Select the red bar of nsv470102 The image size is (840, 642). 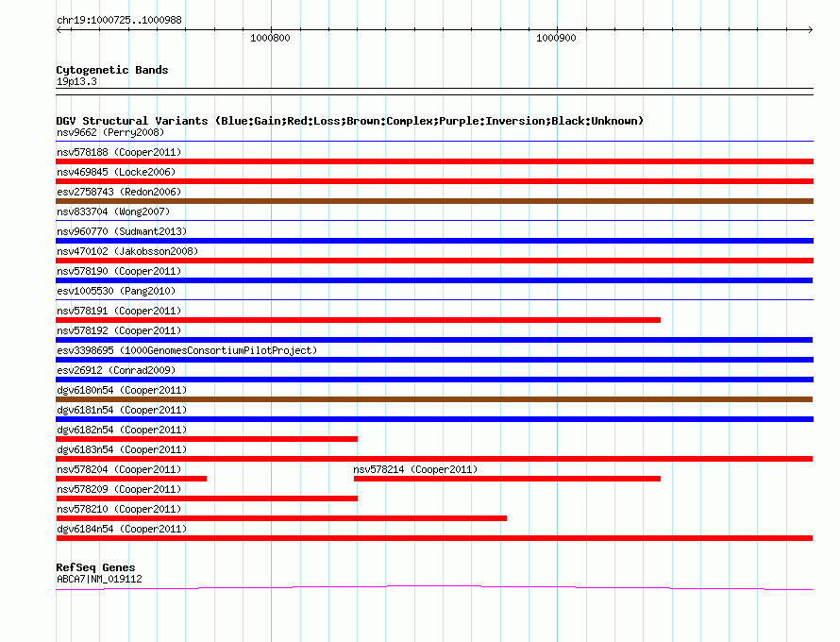tap(434, 261)
